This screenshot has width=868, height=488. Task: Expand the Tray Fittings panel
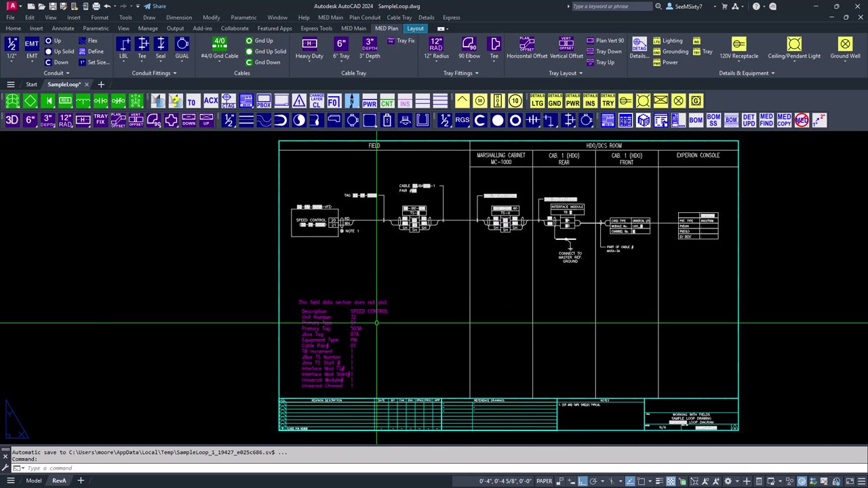click(461, 73)
